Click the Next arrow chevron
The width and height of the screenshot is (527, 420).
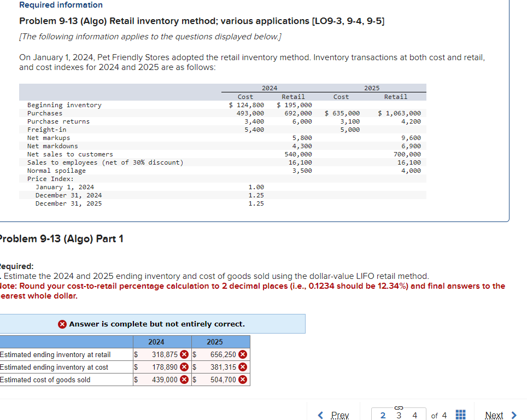(514, 415)
